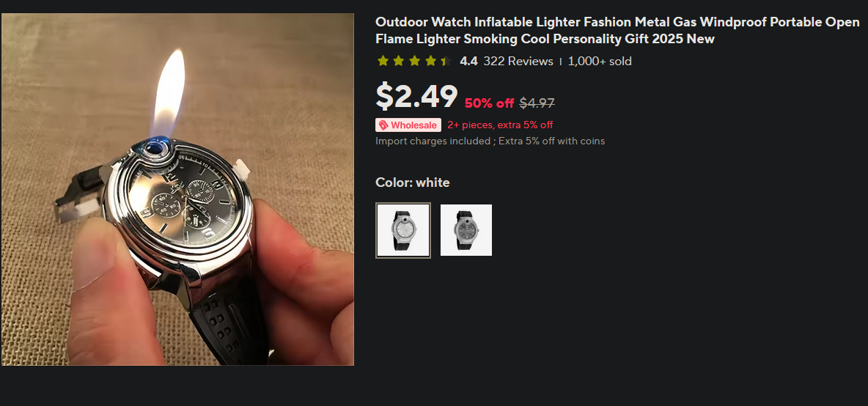Click the half-filled fifth rating star
Screen dimensions: 868x406
(446, 61)
